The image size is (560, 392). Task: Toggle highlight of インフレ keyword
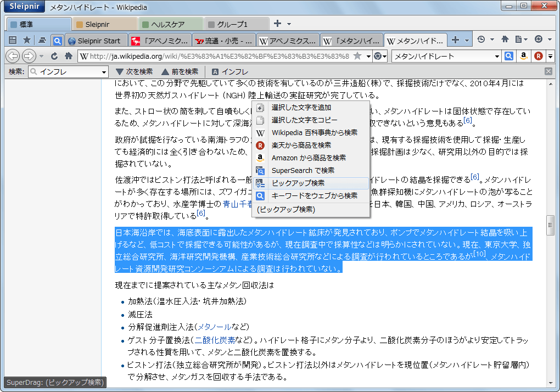230,72
